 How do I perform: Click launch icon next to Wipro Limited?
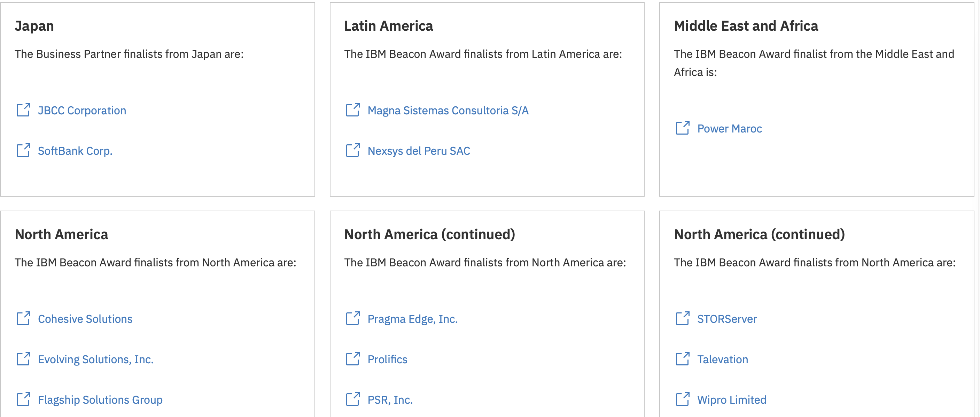[x=682, y=399]
